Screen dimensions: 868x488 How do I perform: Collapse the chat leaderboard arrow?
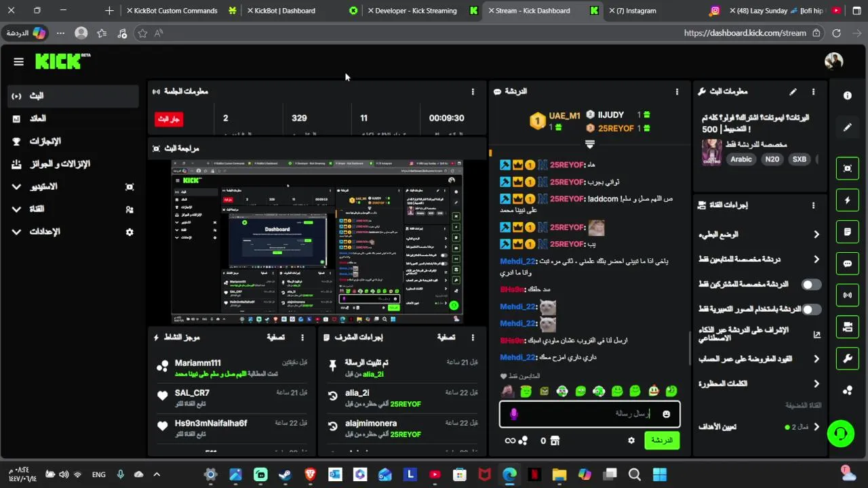(589, 144)
